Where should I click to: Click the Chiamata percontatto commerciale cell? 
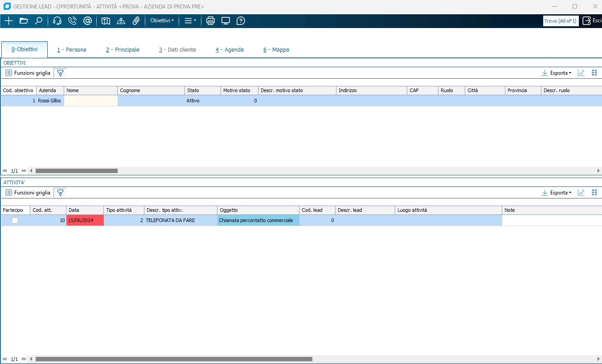click(258, 220)
